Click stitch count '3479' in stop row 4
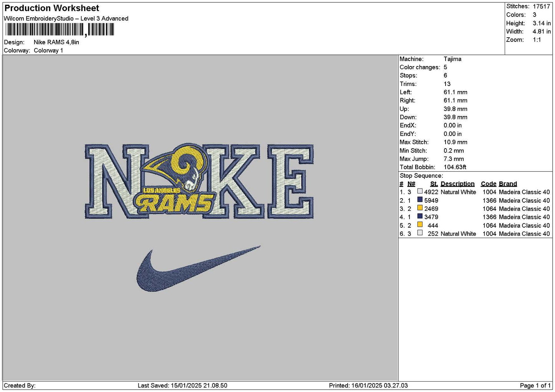Viewport: 555px width, 392px height. point(431,217)
